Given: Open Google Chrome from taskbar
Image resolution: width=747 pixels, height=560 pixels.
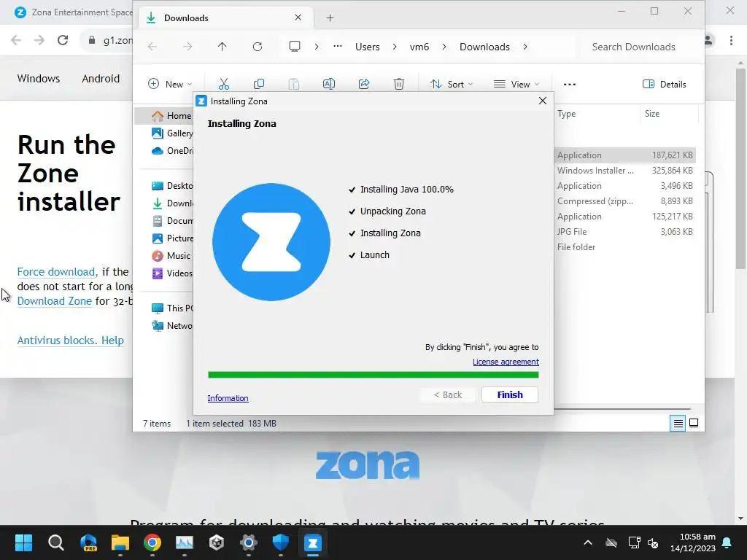Looking at the screenshot, I should (152, 542).
